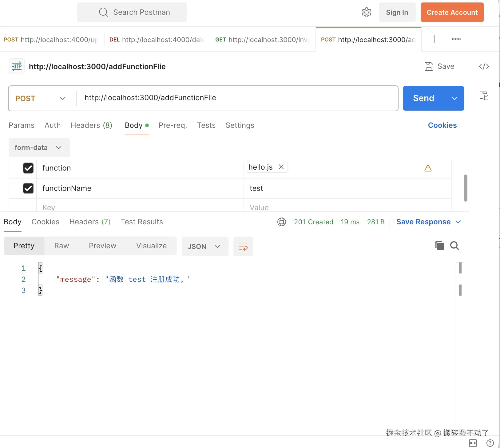Click the 201 Created status text
Viewport: 500px width, 448px height.
[314, 222]
